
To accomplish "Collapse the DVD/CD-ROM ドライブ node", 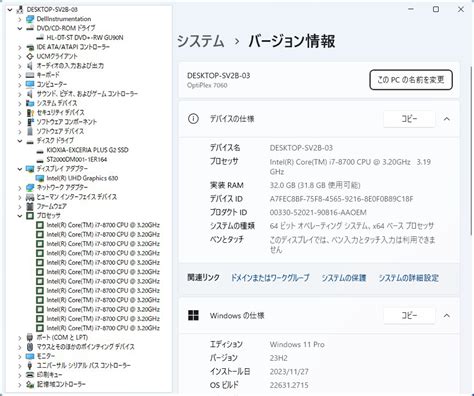I will pyautogui.click(x=20, y=28).
